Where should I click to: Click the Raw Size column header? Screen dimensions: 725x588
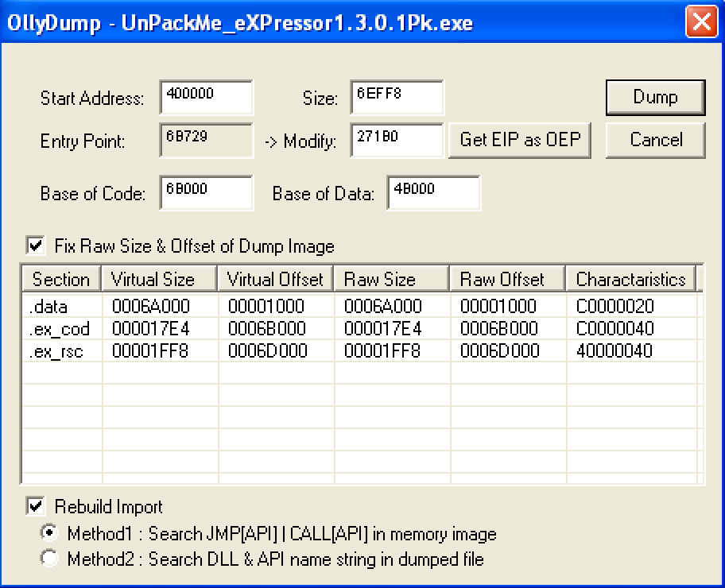click(391, 279)
